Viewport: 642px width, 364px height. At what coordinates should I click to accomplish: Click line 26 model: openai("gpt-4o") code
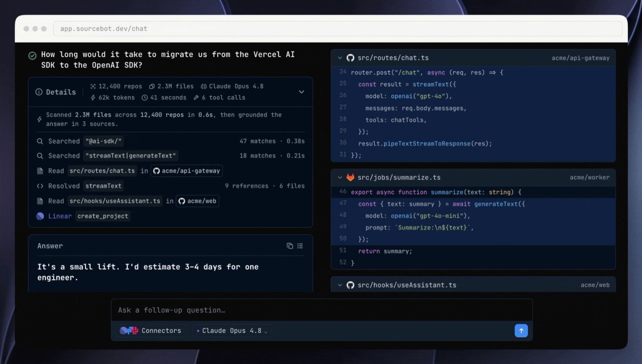click(x=409, y=96)
